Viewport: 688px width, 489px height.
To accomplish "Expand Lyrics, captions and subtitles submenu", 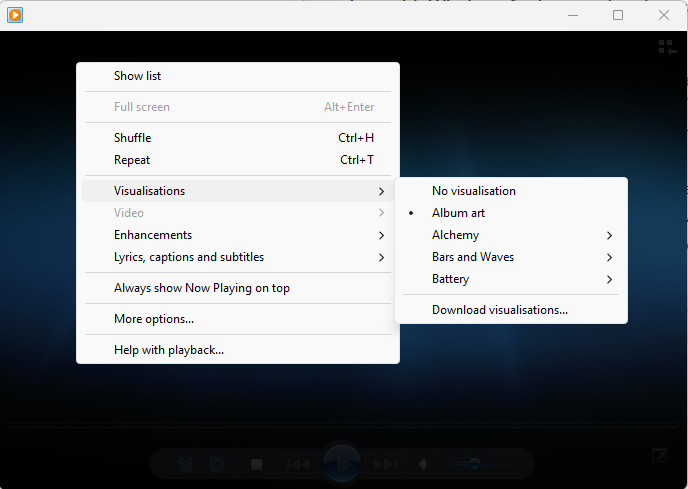I will pos(238,257).
